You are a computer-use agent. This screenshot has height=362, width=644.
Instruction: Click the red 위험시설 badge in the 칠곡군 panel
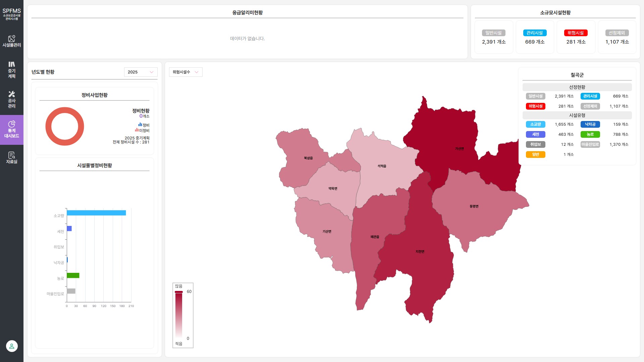pyautogui.click(x=536, y=106)
